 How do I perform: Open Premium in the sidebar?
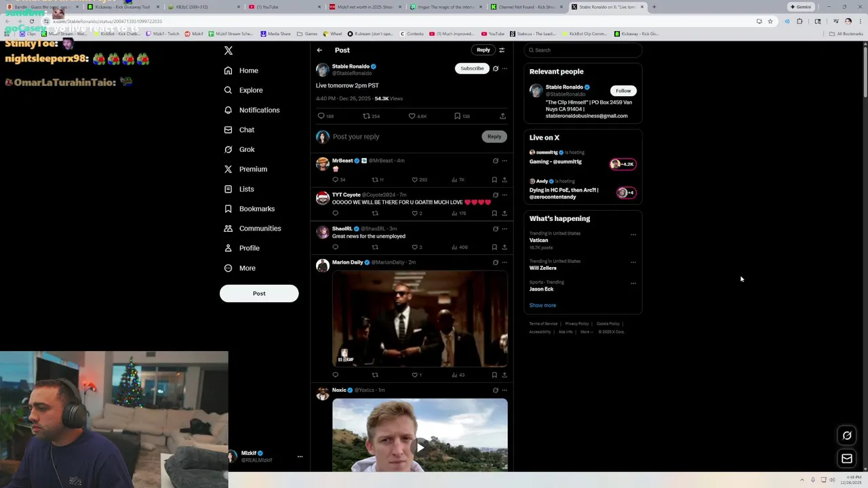click(x=245, y=169)
